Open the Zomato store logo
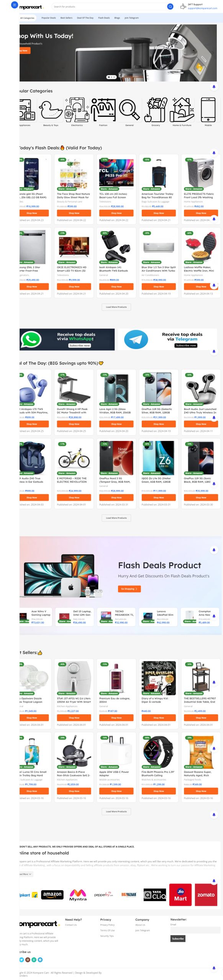Image resolution: width=223 pixels, height=980 pixels. (206, 895)
